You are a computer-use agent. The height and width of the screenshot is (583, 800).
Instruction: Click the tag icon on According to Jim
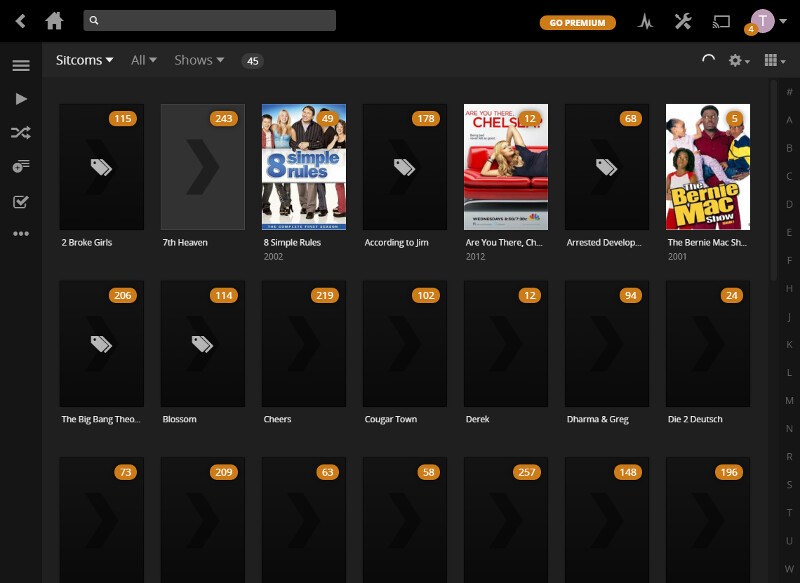coord(404,167)
